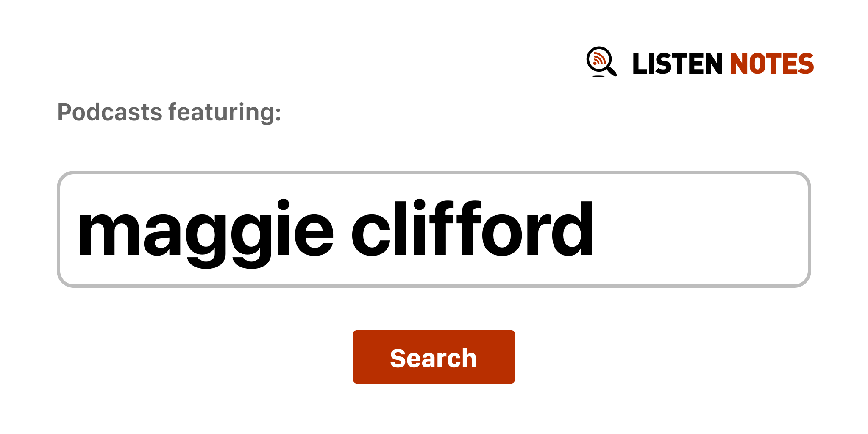Click the word Podcasts in the heading
Image resolution: width=868 pixels, height=434 pixels.
110,112
